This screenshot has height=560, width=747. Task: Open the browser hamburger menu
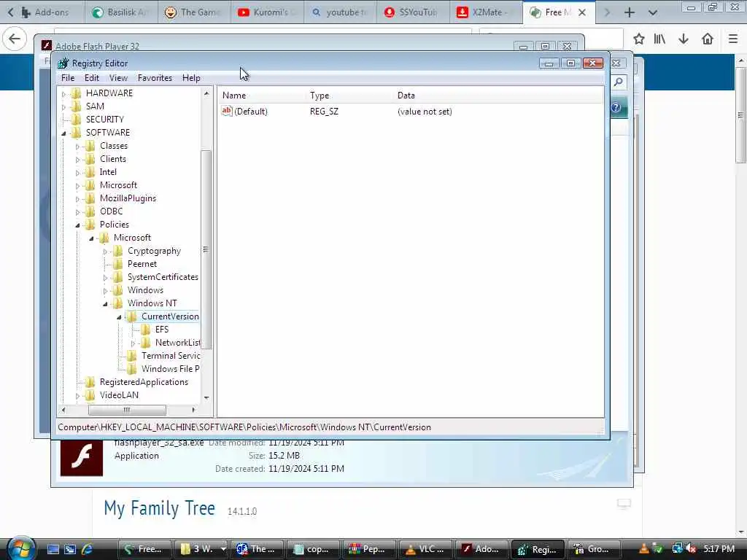tap(733, 39)
